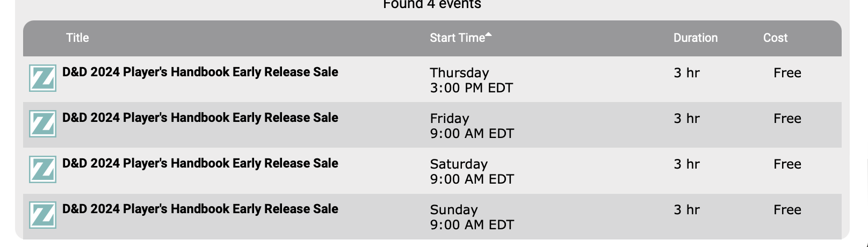The height and width of the screenshot is (247, 868).
Task: Select the Sunday 9:00 AM EDT start time
Action: point(472,217)
